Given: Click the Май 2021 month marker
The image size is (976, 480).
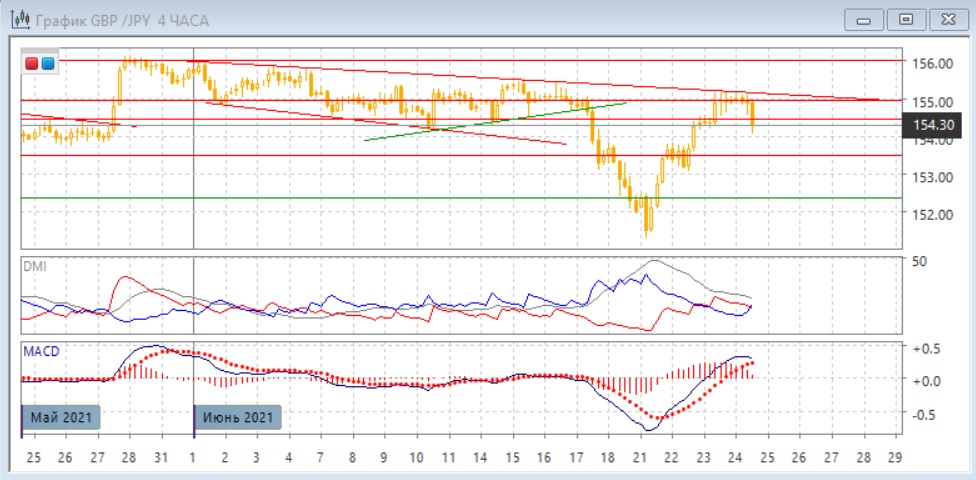Looking at the screenshot, I should point(61,417).
